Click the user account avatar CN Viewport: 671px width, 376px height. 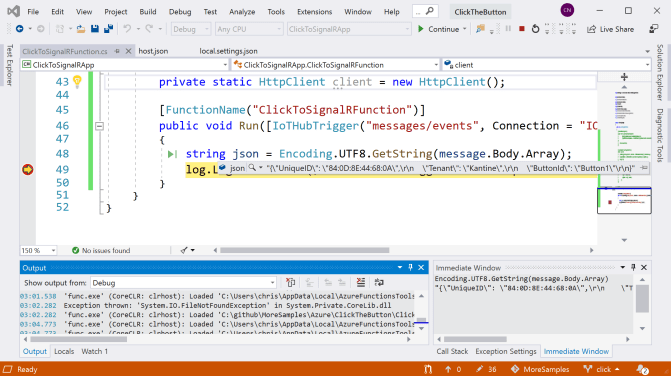567,10
